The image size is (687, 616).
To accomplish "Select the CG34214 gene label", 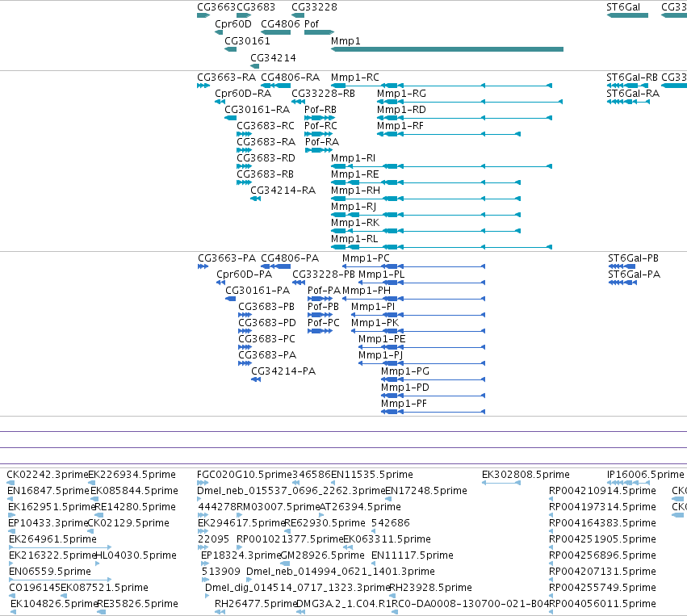I will tap(273, 58).
